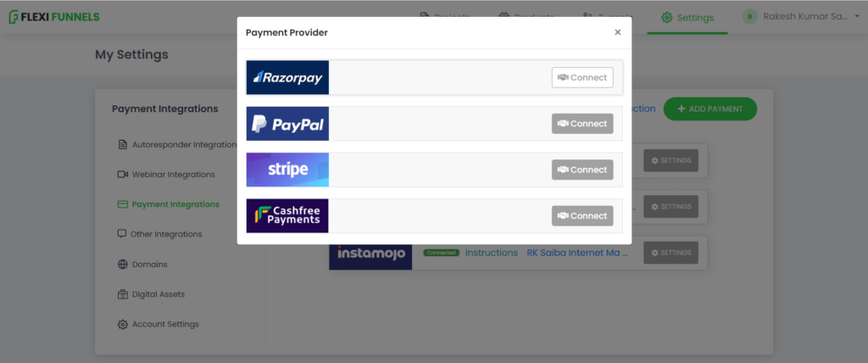Click the Razorpay logo thumbnail
This screenshot has width=868, height=363.
[x=287, y=77]
